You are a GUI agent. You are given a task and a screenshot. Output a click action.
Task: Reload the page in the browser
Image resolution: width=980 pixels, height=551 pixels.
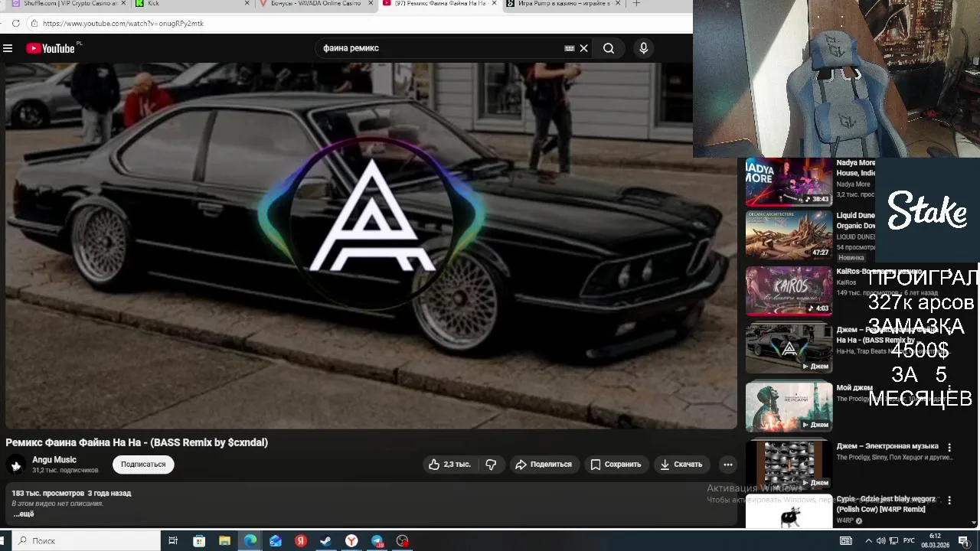[x=15, y=23]
